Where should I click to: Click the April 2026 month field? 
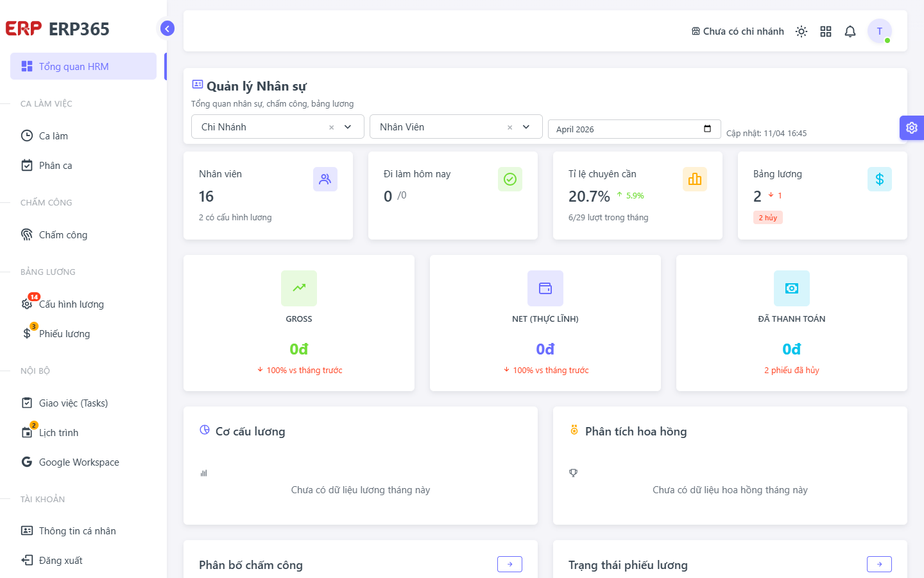pos(635,129)
